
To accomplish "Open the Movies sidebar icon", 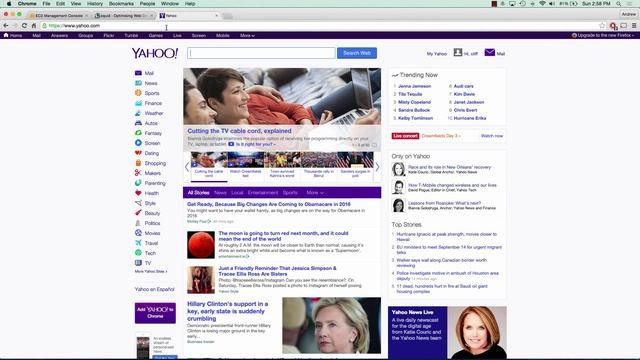I will [x=138, y=233].
